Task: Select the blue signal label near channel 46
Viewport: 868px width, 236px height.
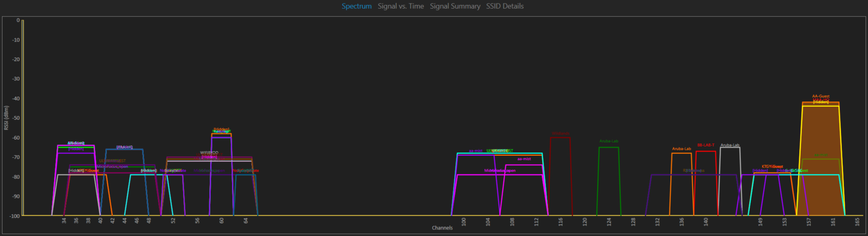Action: tap(124, 147)
